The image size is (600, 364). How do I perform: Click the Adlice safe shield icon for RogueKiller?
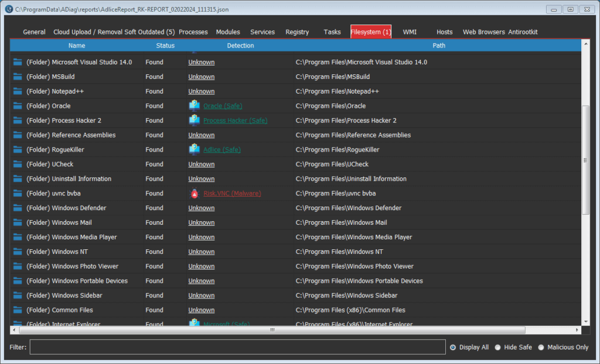pos(195,150)
